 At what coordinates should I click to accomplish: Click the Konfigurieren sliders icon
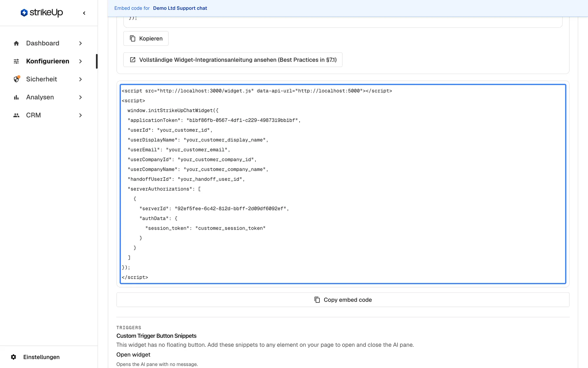[16, 61]
